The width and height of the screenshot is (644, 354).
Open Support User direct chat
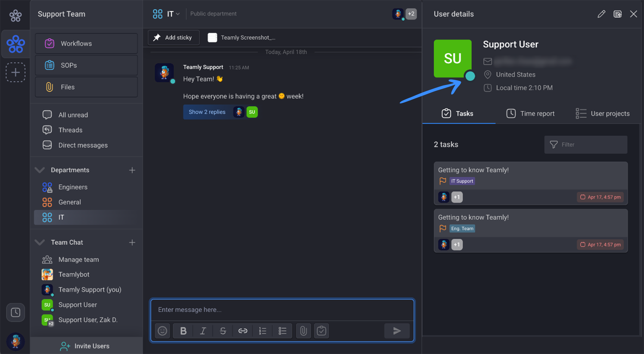(x=77, y=305)
